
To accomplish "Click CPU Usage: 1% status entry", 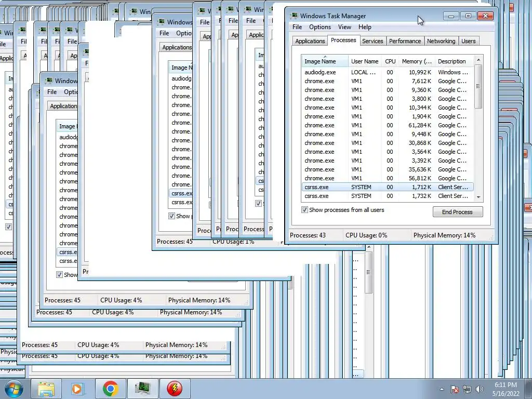I will tap(233, 242).
